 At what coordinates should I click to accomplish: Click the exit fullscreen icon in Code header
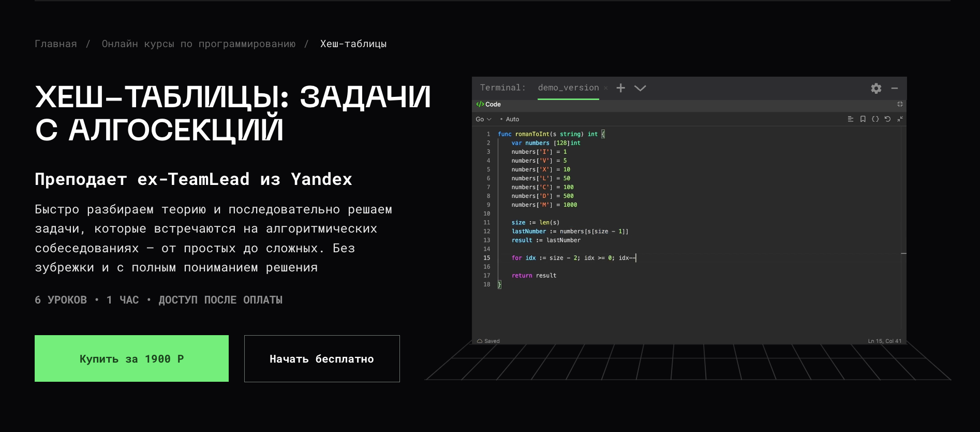pyautogui.click(x=900, y=104)
